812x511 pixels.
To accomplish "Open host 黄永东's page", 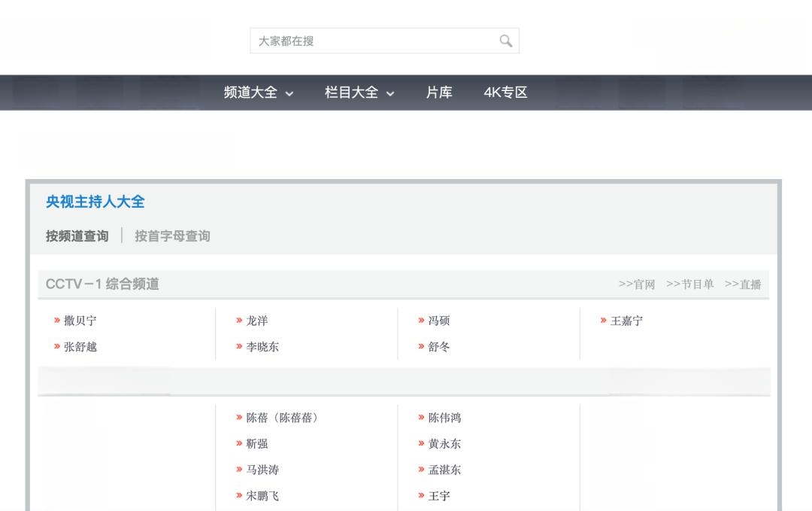I will (x=445, y=443).
